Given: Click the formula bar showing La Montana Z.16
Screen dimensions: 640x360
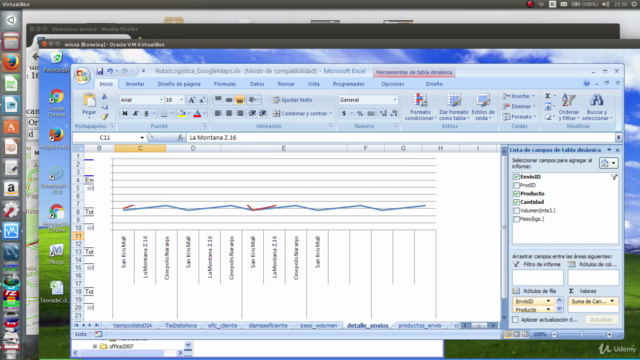Looking at the screenshot, I should click(401, 138).
